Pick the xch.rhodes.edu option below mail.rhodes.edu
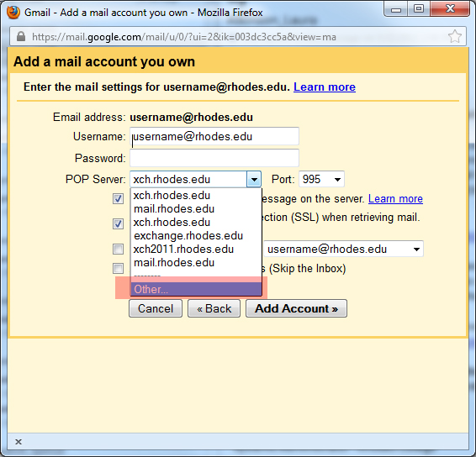 (196, 223)
